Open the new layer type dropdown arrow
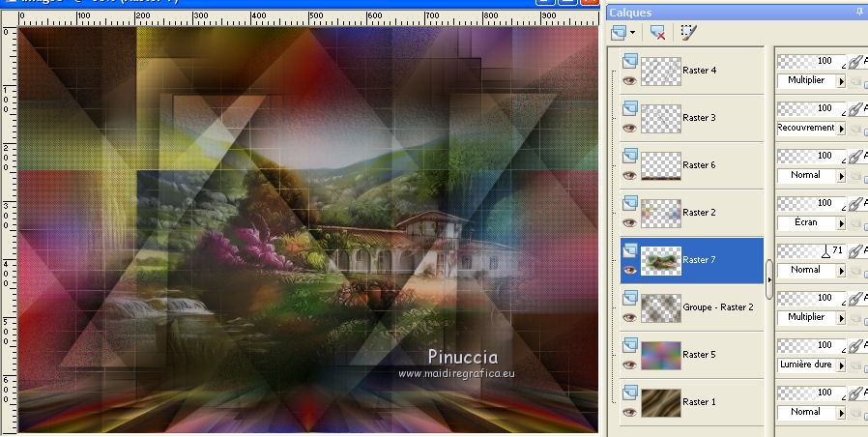Viewport: 868px width, 437px height. click(x=632, y=33)
